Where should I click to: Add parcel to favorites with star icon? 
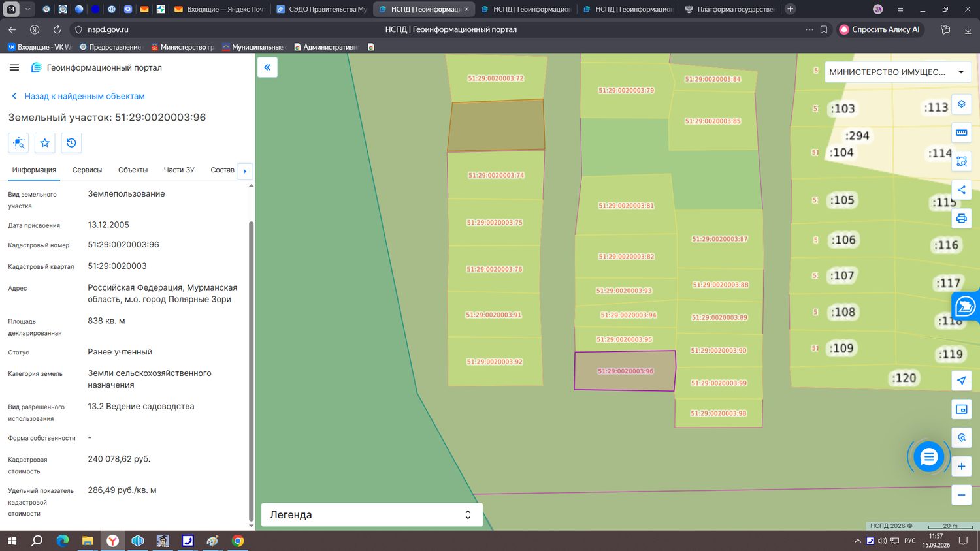pos(45,143)
